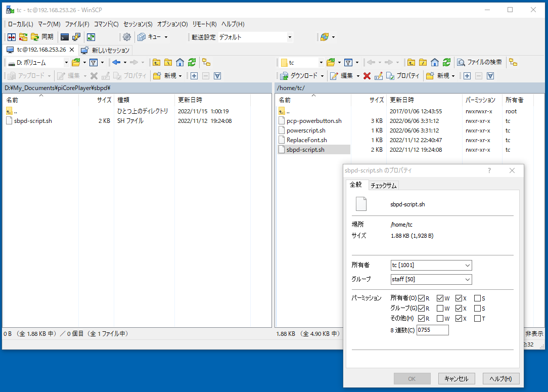Open the コマンド(C) menu
Viewport: 548px width, 392px height.
coord(106,24)
